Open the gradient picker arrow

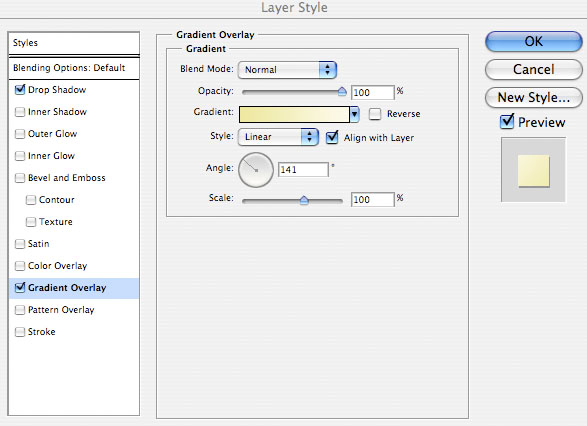pyautogui.click(x=354, y=114)
